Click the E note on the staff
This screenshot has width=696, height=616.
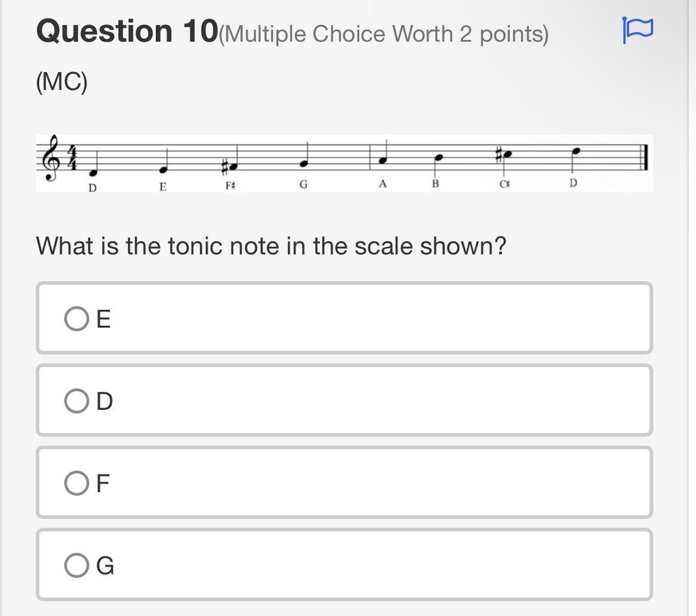coord(162,170)
